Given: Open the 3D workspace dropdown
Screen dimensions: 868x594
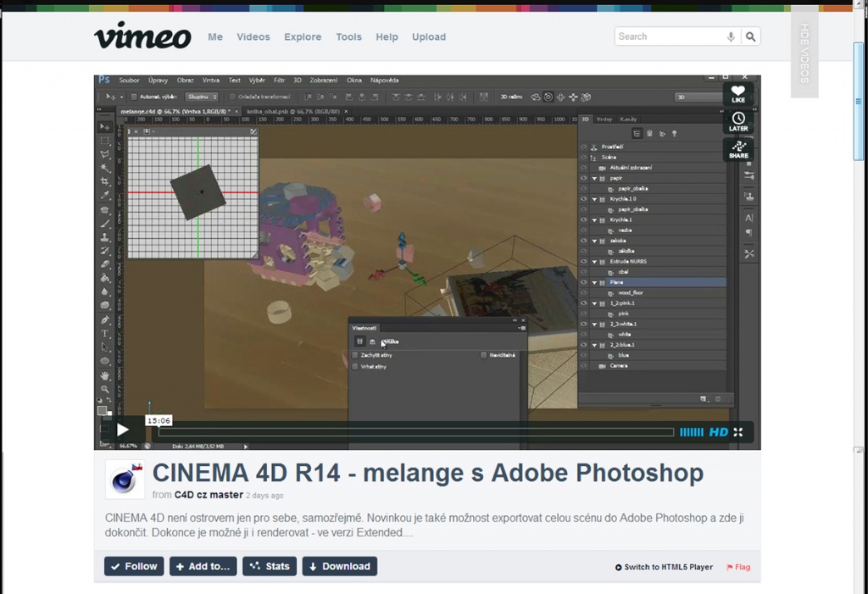Looking at the screenshot, I should click(698, 97).
